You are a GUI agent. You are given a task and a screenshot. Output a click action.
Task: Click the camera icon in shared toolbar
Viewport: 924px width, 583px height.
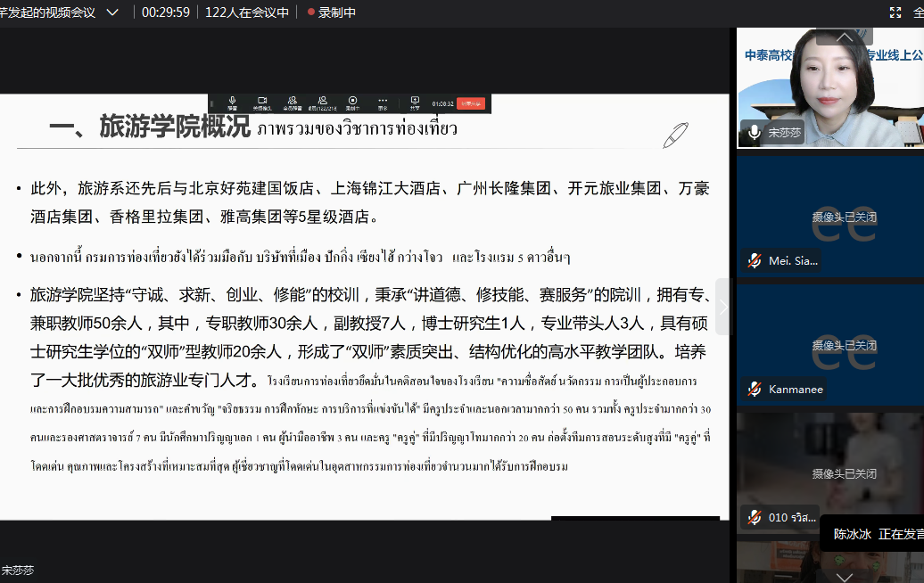point(262,103)
